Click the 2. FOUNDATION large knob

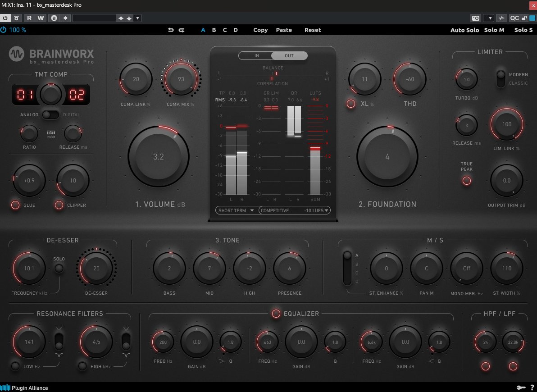tap(387, 157)
